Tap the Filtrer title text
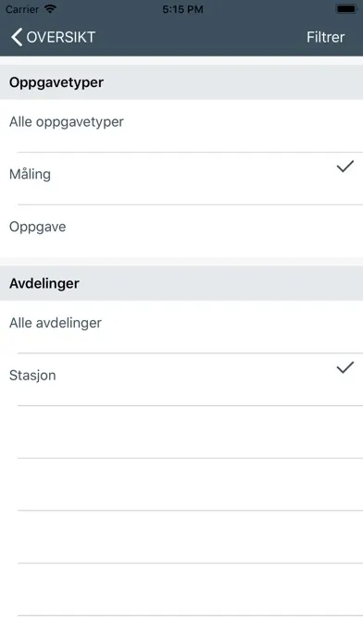The image size is (363, 644). 326,37
